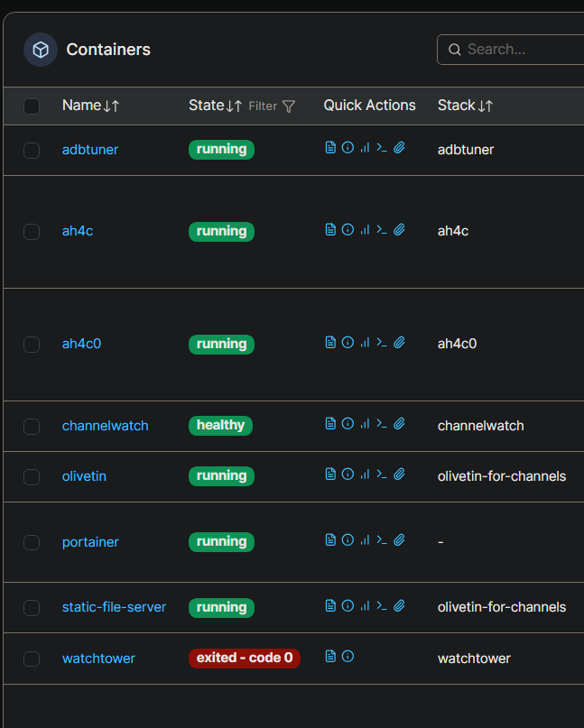This screenshot has height=728, width=584.
Task: Click the running badge for portainer
Action: pos(221,542)
